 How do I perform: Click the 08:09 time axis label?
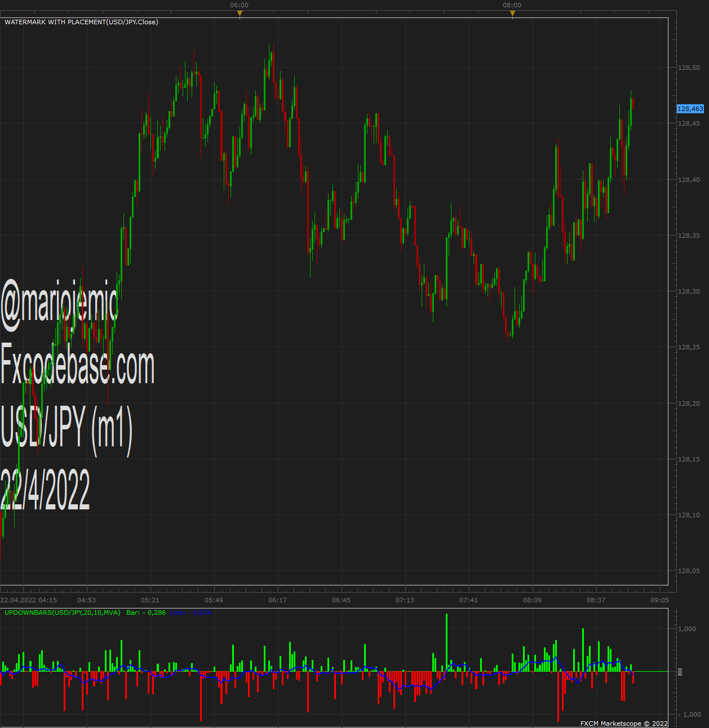(x=532, y=600)
